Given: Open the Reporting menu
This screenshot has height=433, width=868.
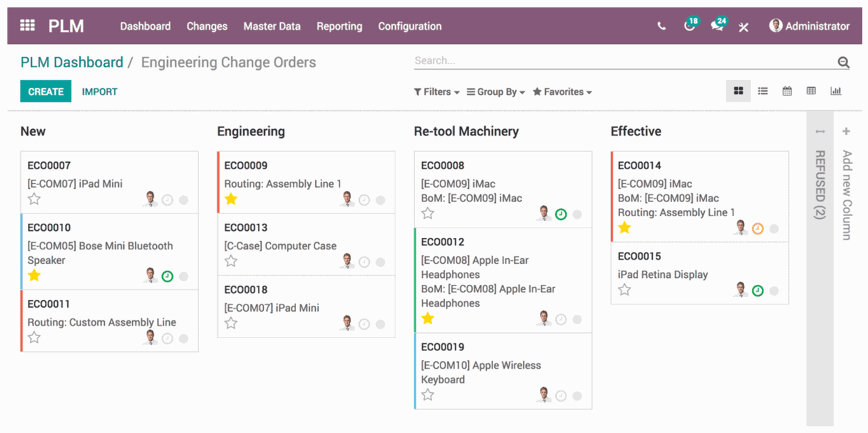Looking at the screenshot, I should point(339,26).
